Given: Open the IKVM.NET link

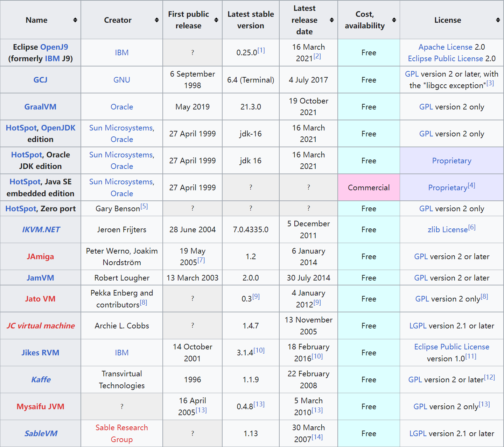Looking at the screenshot, I should coord(41,229).
